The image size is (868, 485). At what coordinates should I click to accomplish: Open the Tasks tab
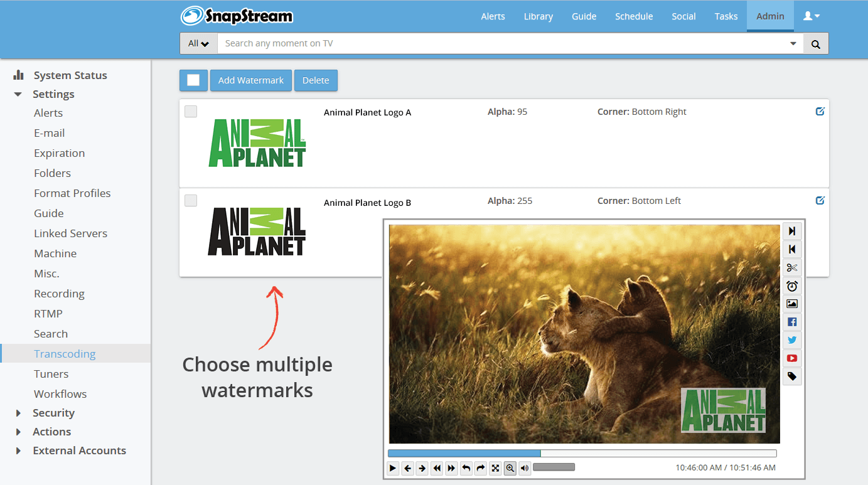(x=726, y=16)
